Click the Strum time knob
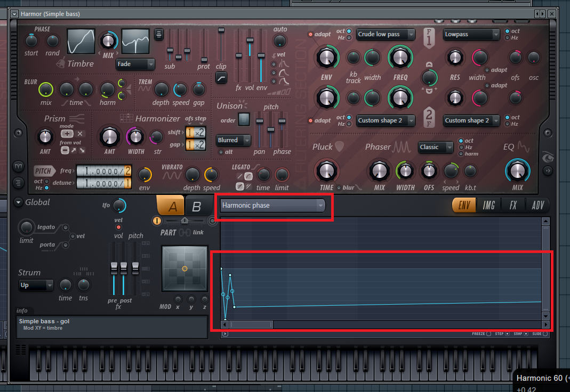The image size is (570, 392). [x=66, y=285]
